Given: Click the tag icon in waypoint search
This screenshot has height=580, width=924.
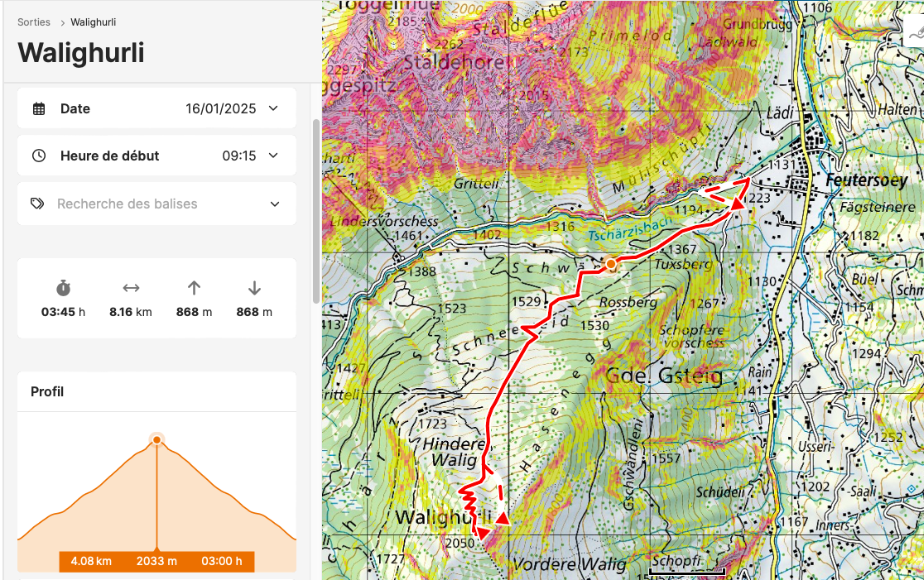Looking at the screenshot, I should pyautogui.click(x=37, y=204).
